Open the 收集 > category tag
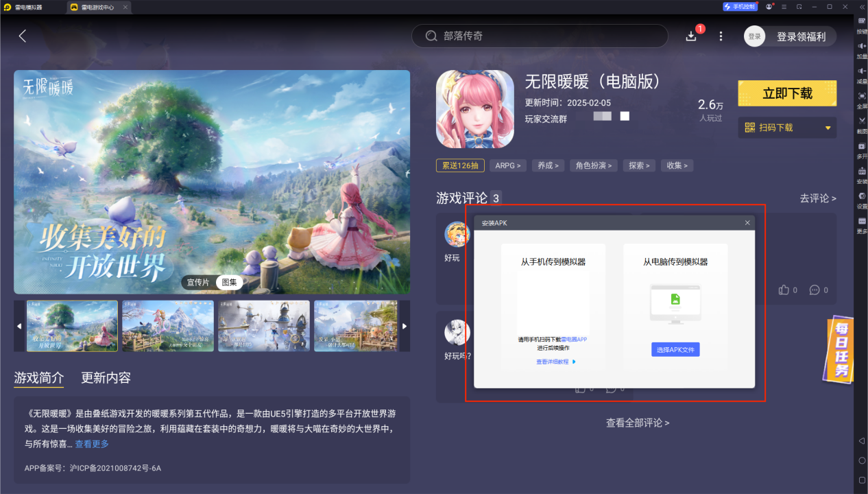The height and width of the screenshot is (494, 868). pyautogui.click(x=677, y=165)
